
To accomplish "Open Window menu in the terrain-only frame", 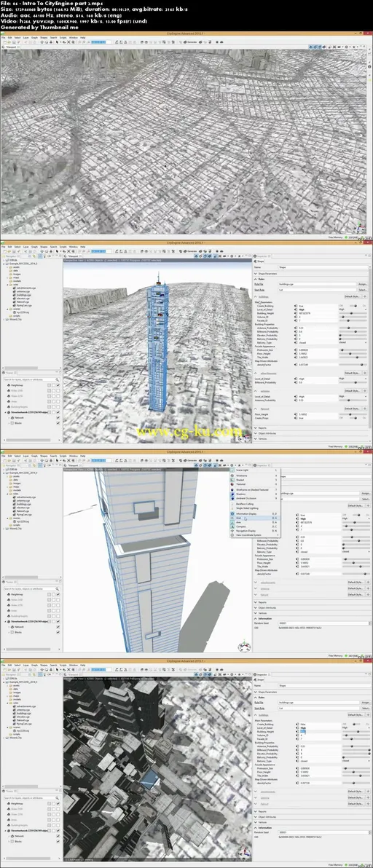I will [x=73, y=38].
